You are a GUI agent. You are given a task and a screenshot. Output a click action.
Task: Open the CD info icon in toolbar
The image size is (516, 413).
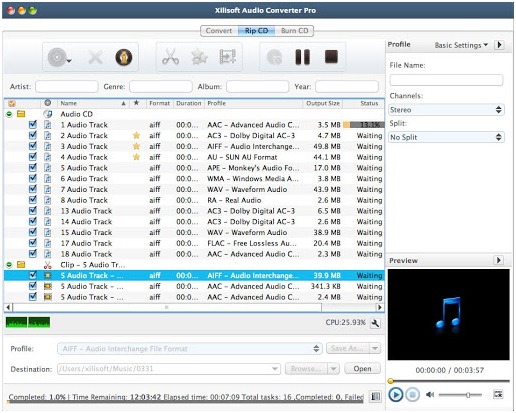pyautogui.click(x=124, y=57)
